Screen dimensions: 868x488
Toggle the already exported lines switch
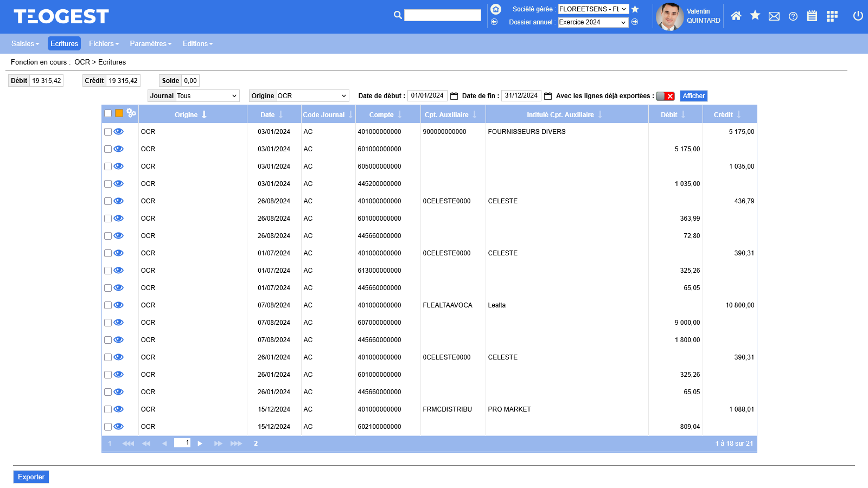click(x=665, y=96)
